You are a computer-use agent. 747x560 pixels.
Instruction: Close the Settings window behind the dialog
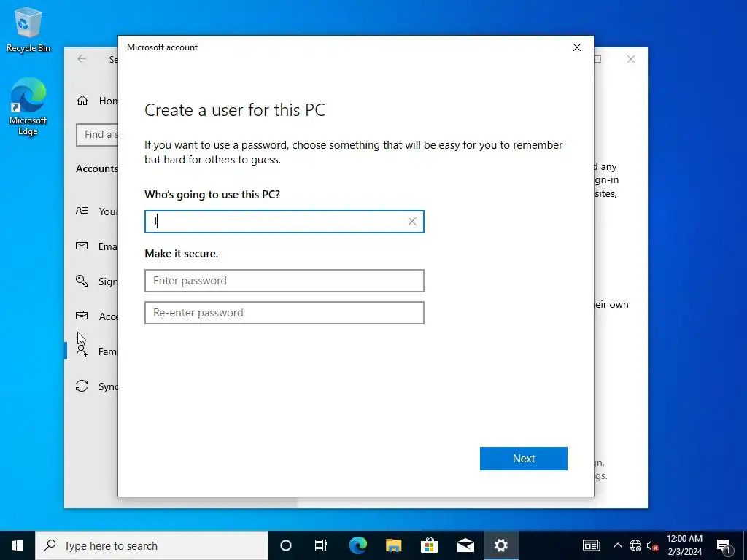[x=631, y=59]
